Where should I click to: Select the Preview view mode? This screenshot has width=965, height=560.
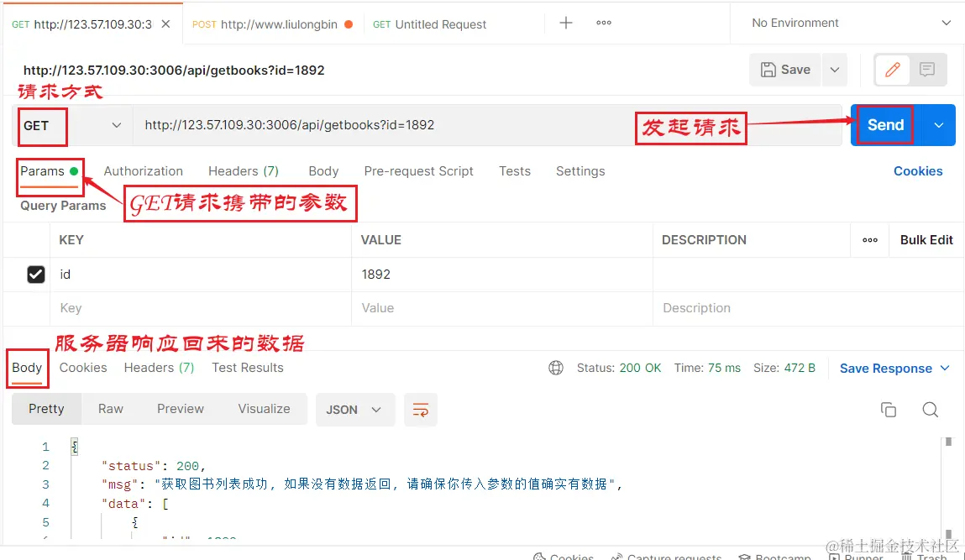click(181, 409)
